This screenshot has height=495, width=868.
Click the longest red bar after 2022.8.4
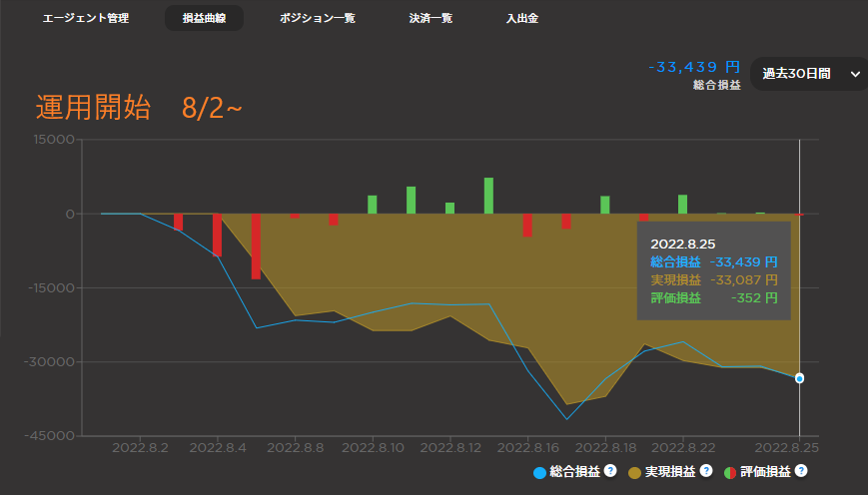[x=256, y=247]
